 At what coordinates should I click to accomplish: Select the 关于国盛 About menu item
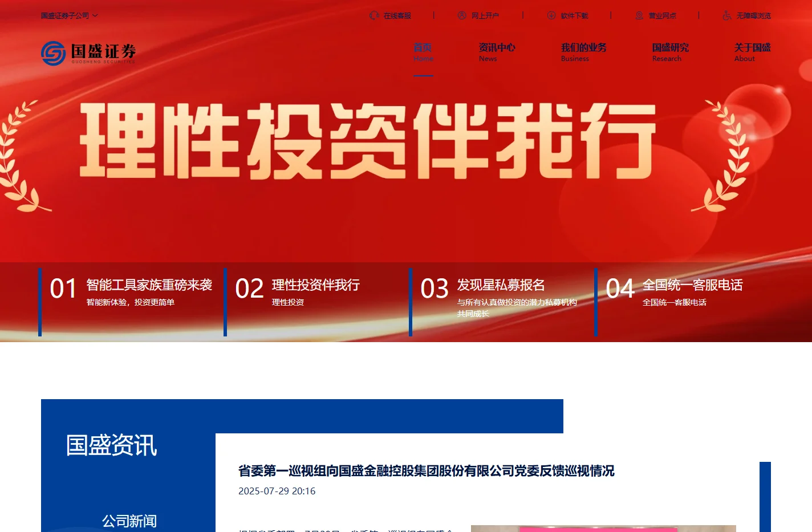click(x=752, y=52)
